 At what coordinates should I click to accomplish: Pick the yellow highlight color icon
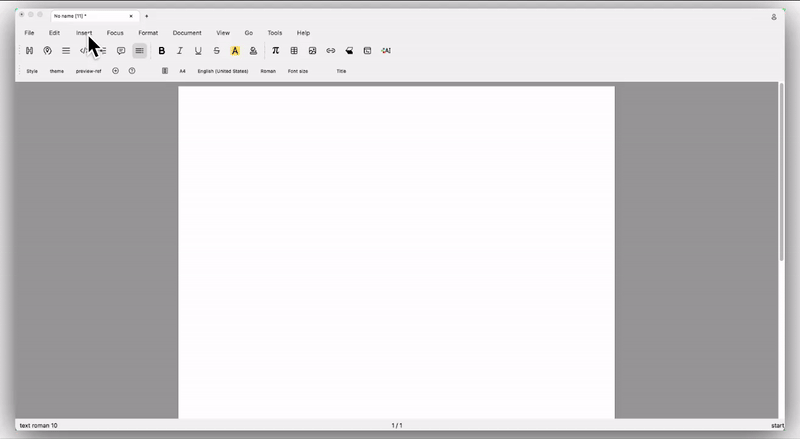point(235,51)
